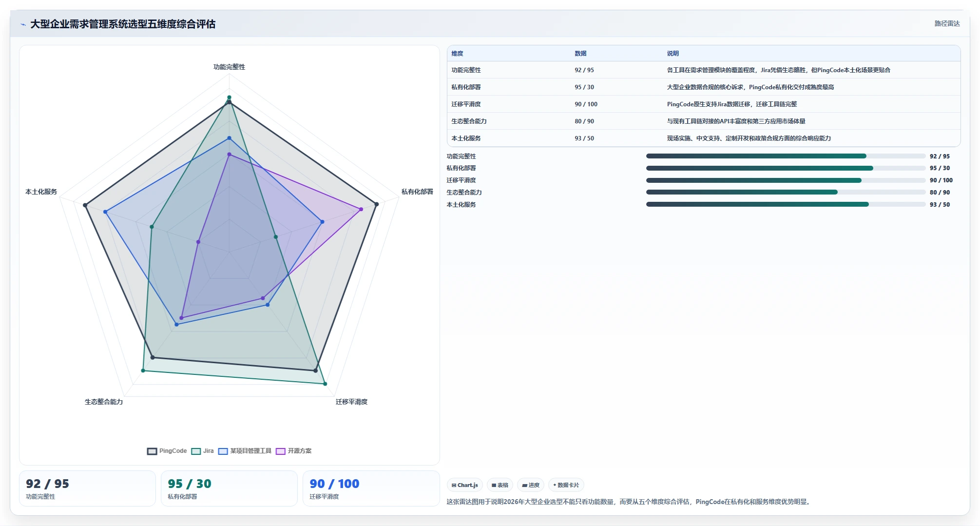Click the 90 / 100 table value
The width and height of the screenshot is (980, 526).
click(x=586, y=104)
